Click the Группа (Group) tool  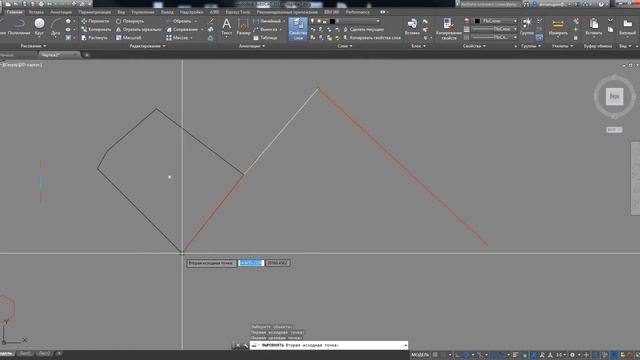[527, 27]
